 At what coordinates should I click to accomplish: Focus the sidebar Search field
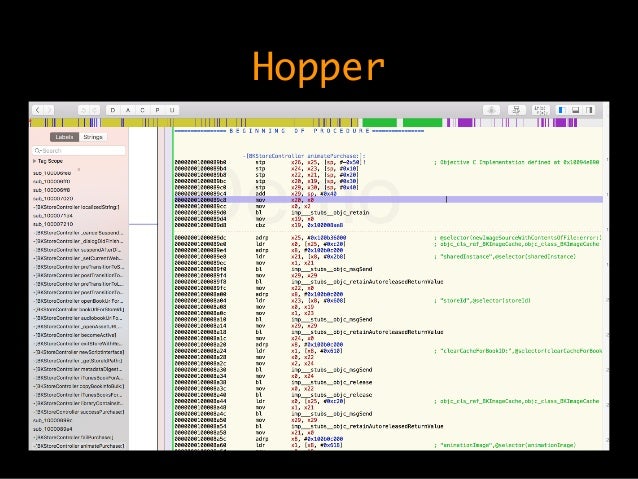(x=79, y=151)
